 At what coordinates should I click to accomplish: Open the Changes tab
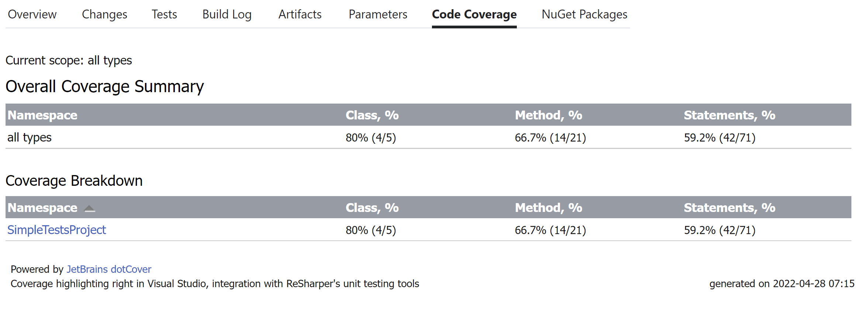104,15
